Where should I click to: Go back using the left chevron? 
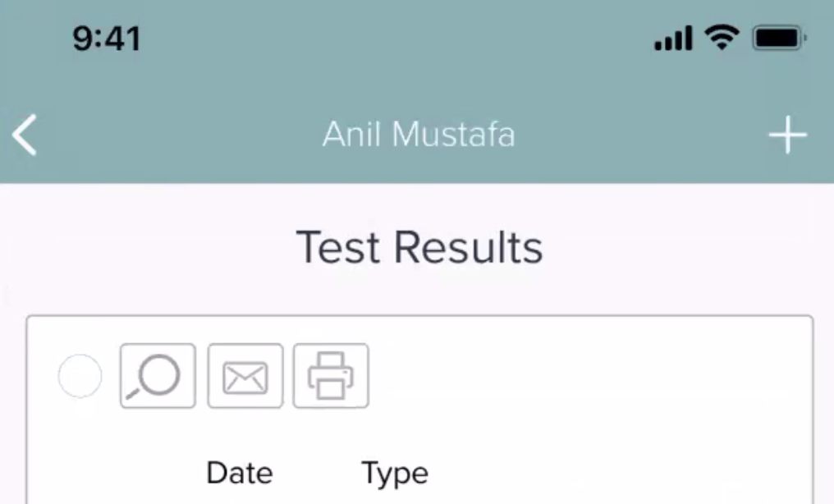(x=25, y=135)
